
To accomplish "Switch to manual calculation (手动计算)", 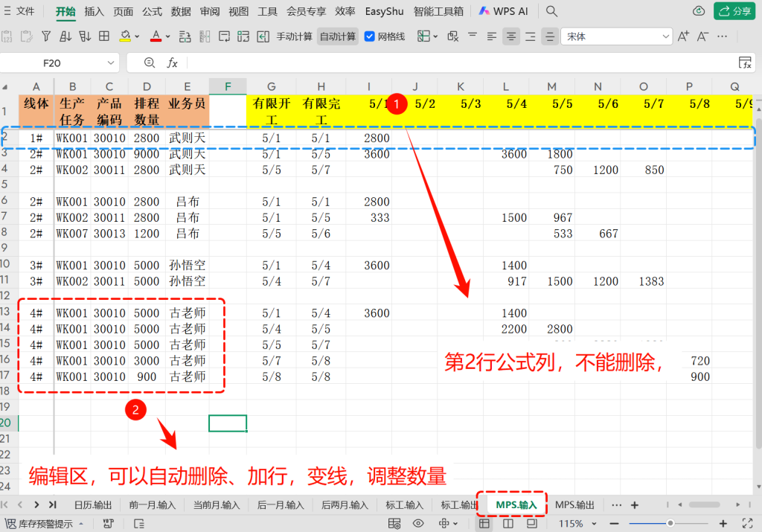I will [294, 36].
